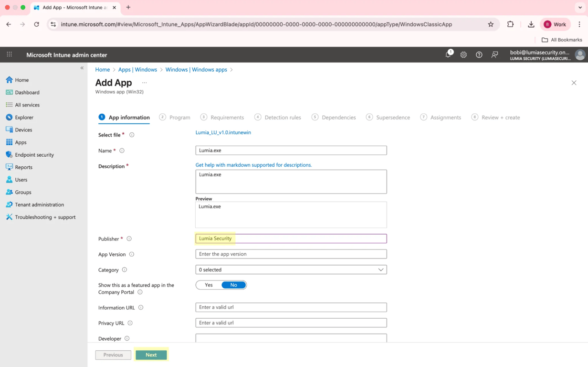Focus the Information URL field
The width and height of the screenshot is (588, 367).
coord(291,307)
